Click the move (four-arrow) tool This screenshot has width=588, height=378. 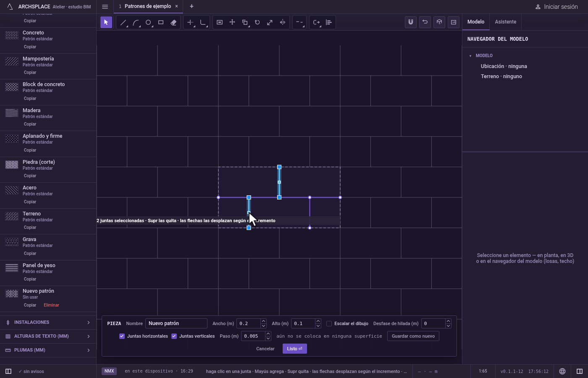tap(232, 22)
